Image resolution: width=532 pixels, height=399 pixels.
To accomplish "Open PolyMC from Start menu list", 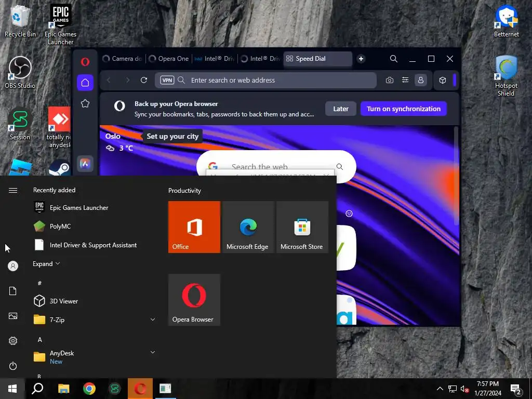I will pos(95,227).
